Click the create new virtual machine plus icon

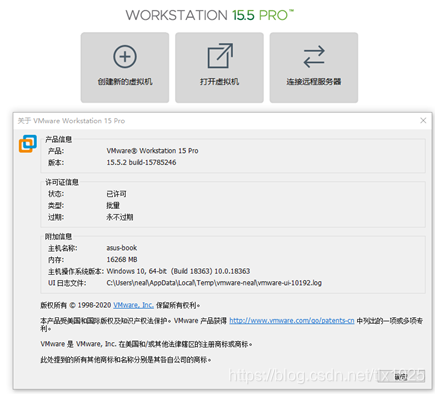point(125,57)
